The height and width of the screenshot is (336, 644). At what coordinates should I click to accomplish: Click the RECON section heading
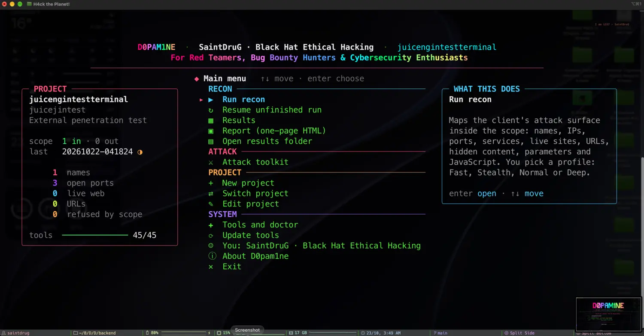pyautogui.click(x=220, y=89)
